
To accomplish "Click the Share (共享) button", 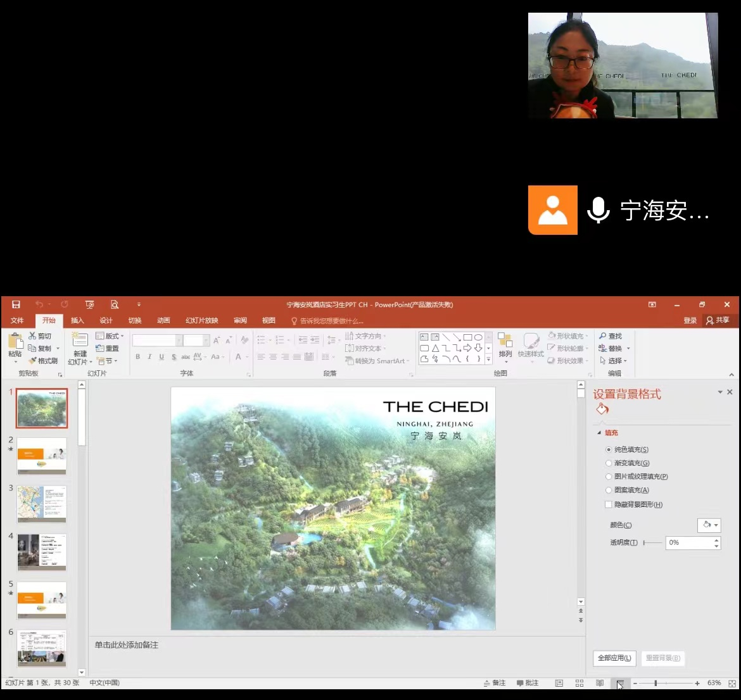I will (718, 320).
